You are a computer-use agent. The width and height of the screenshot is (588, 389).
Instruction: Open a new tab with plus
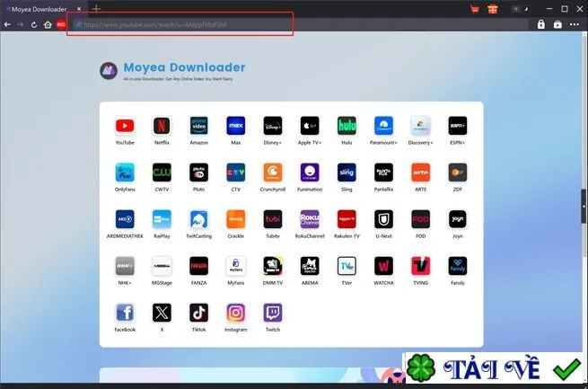click(96, 8)
